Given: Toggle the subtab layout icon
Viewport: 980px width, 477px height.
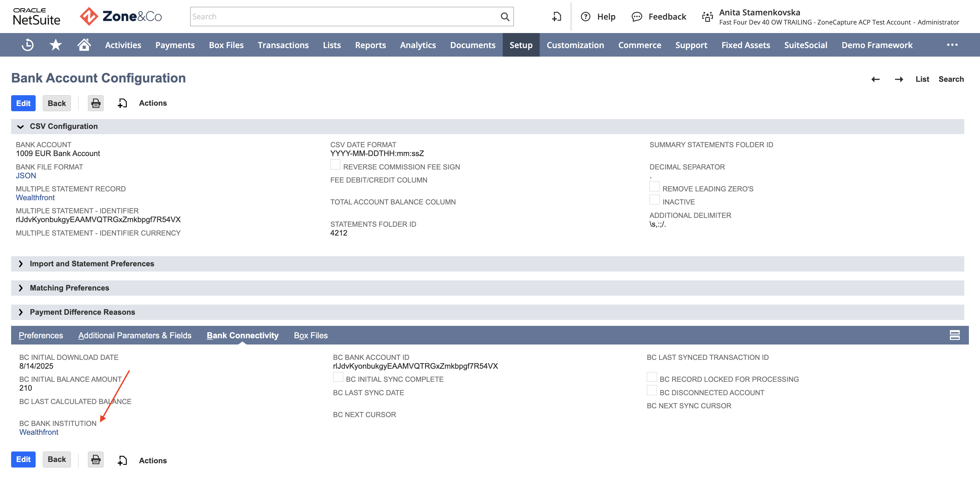Looking at the screenshot, I should pyautogui.click(x=955, y=335).
